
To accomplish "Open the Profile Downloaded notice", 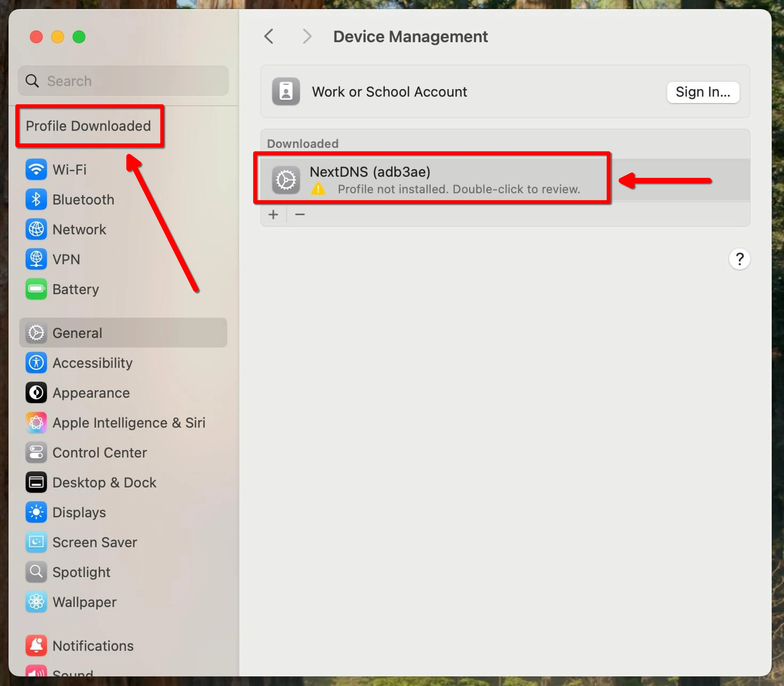I will (x=88, y=126).
